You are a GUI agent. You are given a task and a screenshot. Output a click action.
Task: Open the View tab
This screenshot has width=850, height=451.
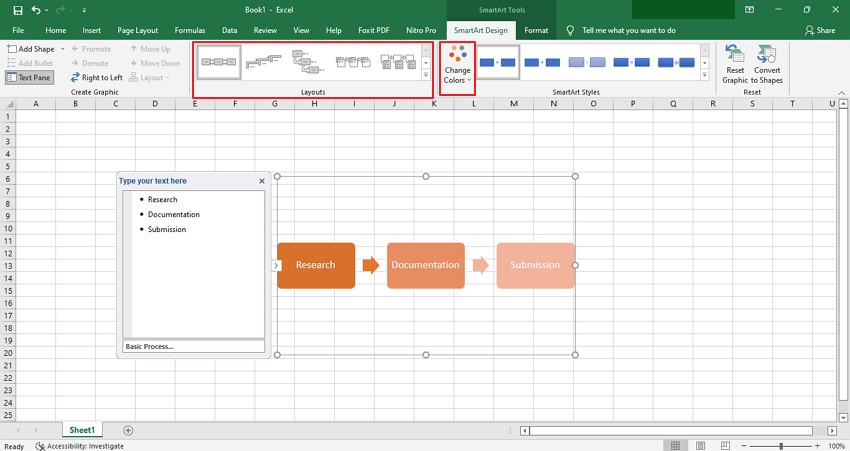(x=301, y=30)
